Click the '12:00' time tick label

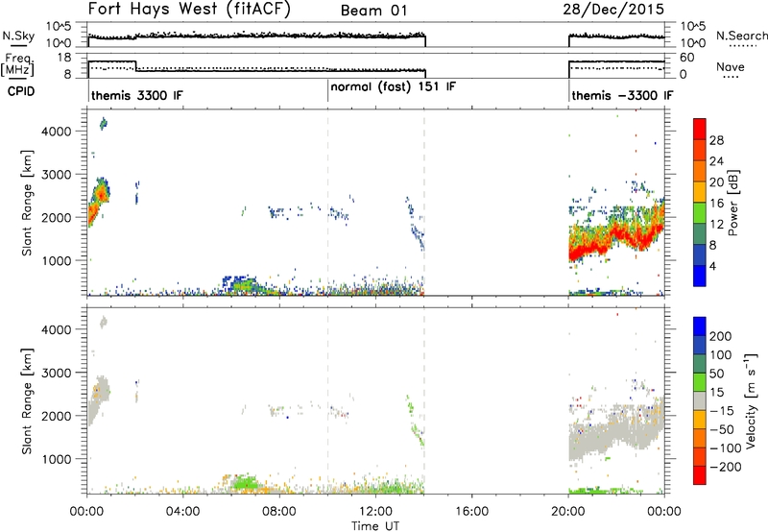pos(375,512)
